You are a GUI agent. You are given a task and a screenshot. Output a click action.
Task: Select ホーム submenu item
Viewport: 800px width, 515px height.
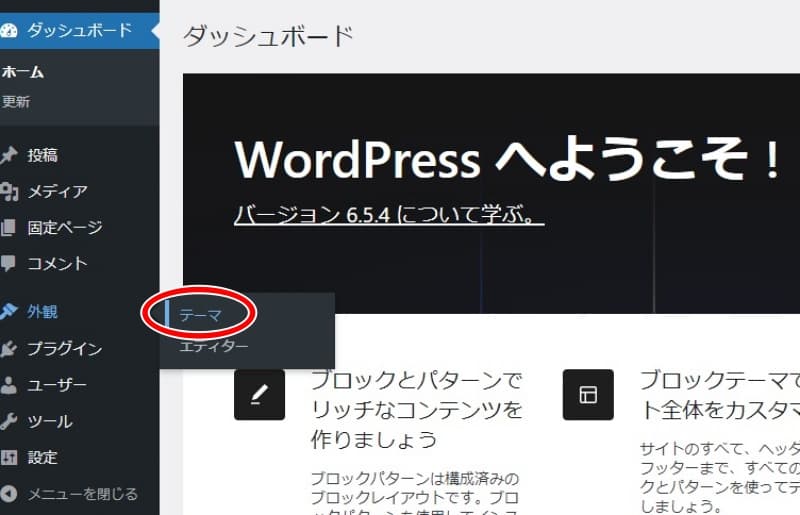[23, 72]
